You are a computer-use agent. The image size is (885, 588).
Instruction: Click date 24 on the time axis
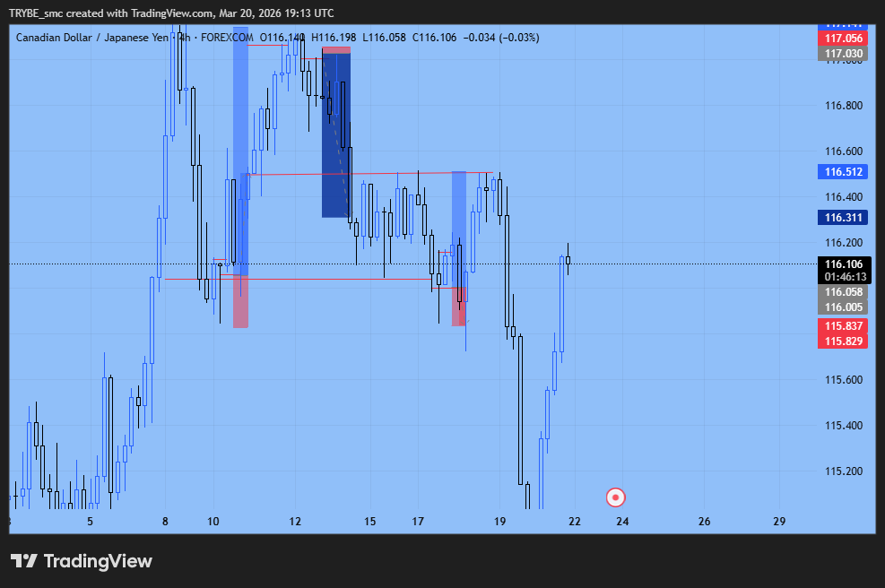tap(622, 522)
